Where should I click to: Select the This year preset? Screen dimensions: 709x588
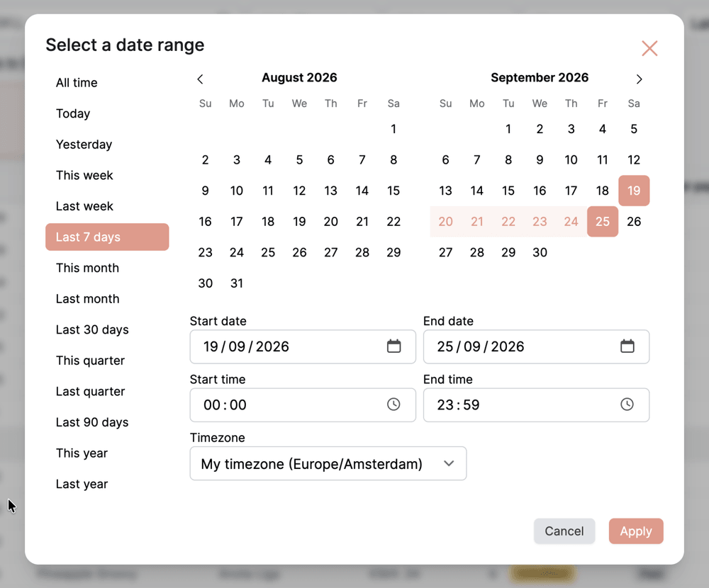click(x=107, y=453)
